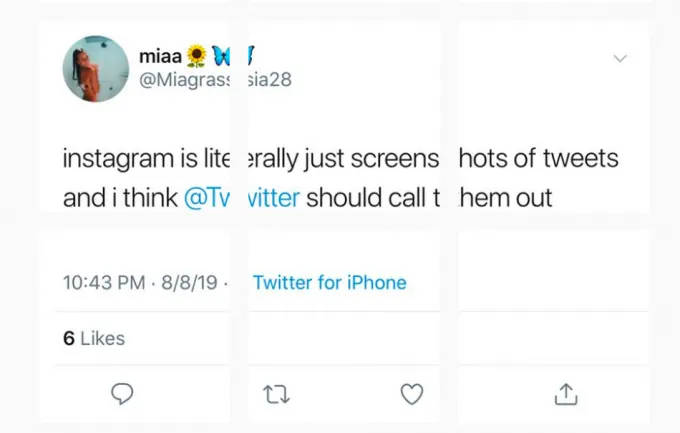Click the word instagram in the tweet
The image size is (680, 433).
pyautogui.click(x=123, y=159)
